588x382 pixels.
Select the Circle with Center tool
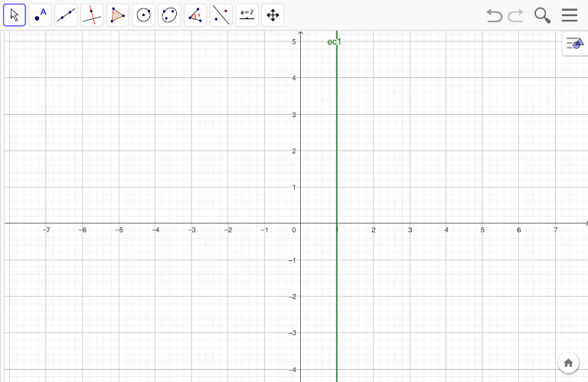144,15
